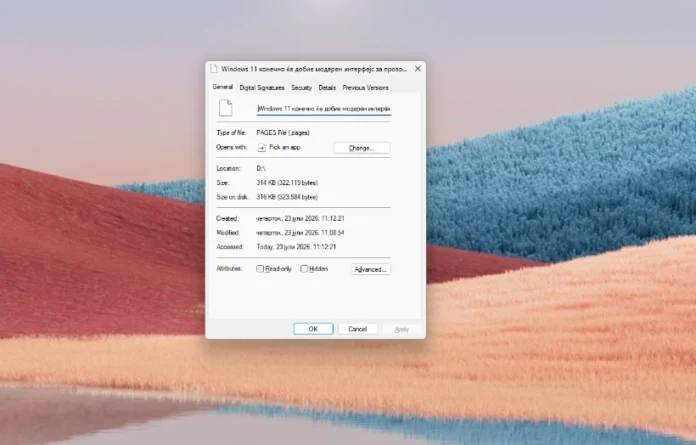Enable the Hidden checkbox

coord(304,269)
